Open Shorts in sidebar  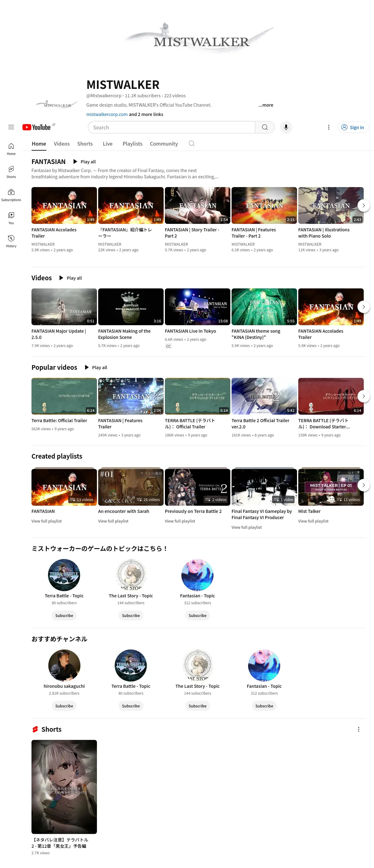click(11, 172)
